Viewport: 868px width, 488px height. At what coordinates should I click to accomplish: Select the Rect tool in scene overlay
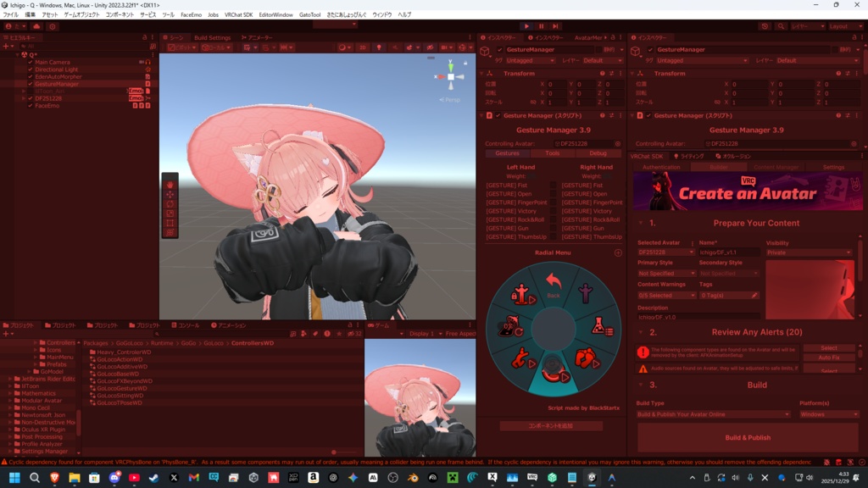170,223
